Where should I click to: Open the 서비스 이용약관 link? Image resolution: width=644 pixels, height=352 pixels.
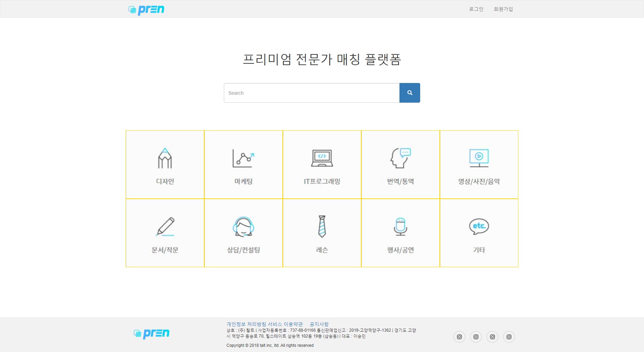tap(284, 324)
